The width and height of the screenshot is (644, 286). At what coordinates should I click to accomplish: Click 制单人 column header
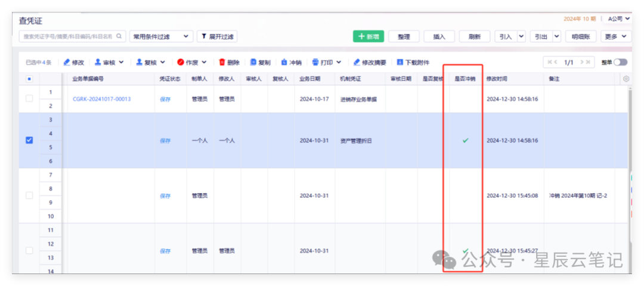pyautogui.click(x=200, y=79)
